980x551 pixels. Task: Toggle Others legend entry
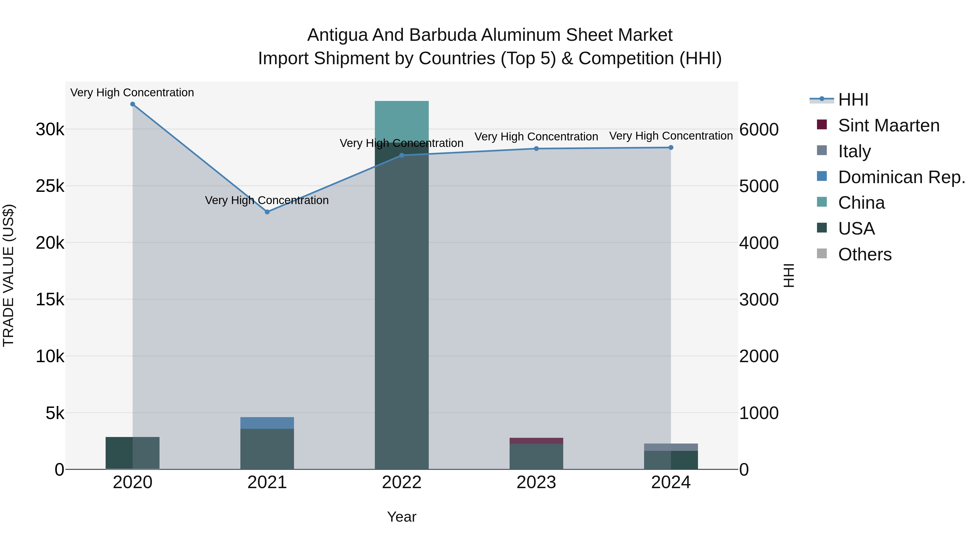[854, 254]
